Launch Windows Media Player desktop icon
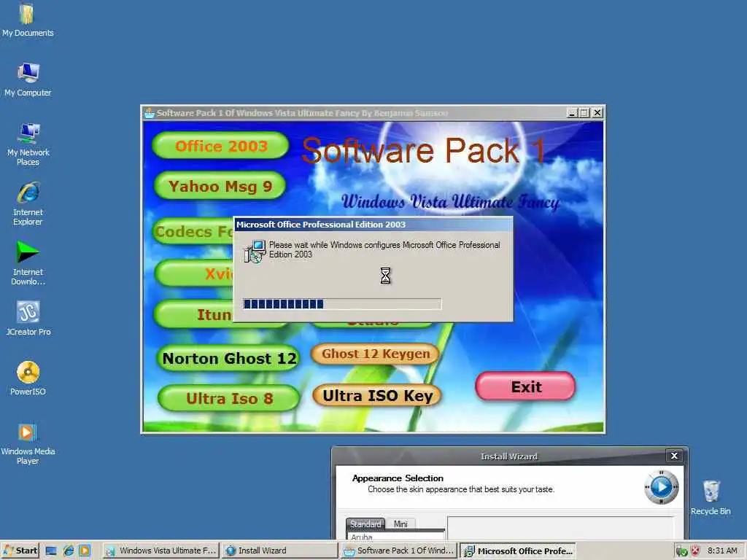 click(x=28, y=443)
